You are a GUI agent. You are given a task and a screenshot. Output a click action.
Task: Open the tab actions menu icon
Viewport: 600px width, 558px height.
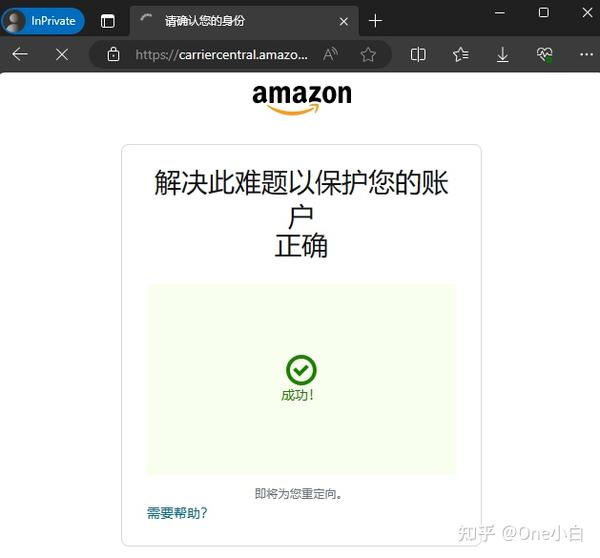[108, 21]
